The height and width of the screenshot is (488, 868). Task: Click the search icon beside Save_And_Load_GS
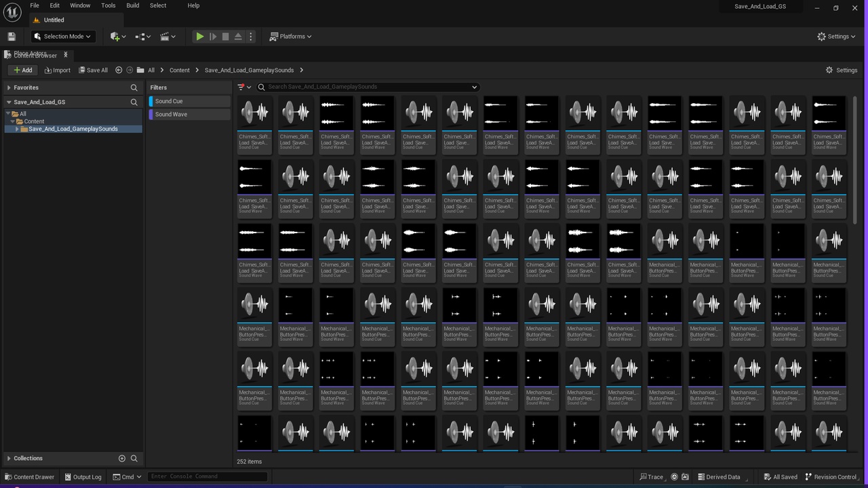pyautogui.click(x=134, y=102)
